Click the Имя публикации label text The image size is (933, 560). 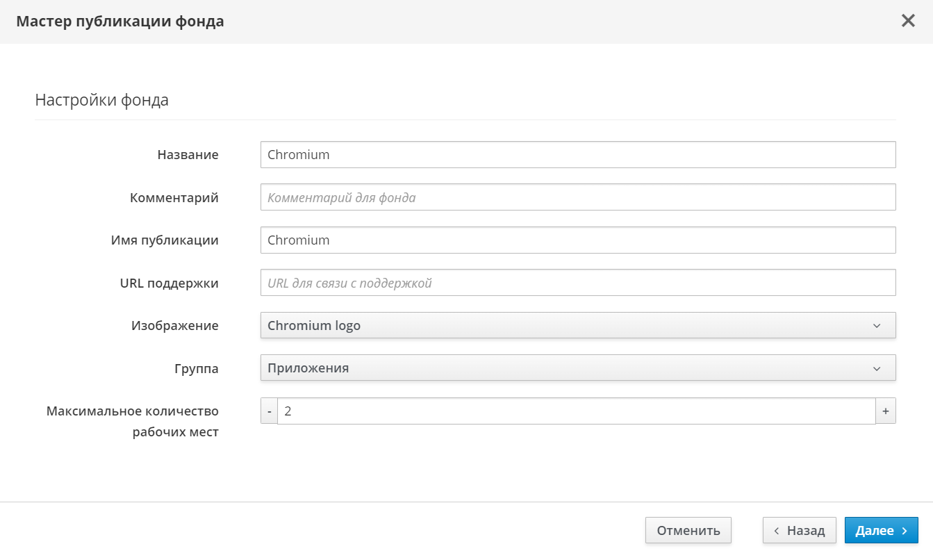165,240
